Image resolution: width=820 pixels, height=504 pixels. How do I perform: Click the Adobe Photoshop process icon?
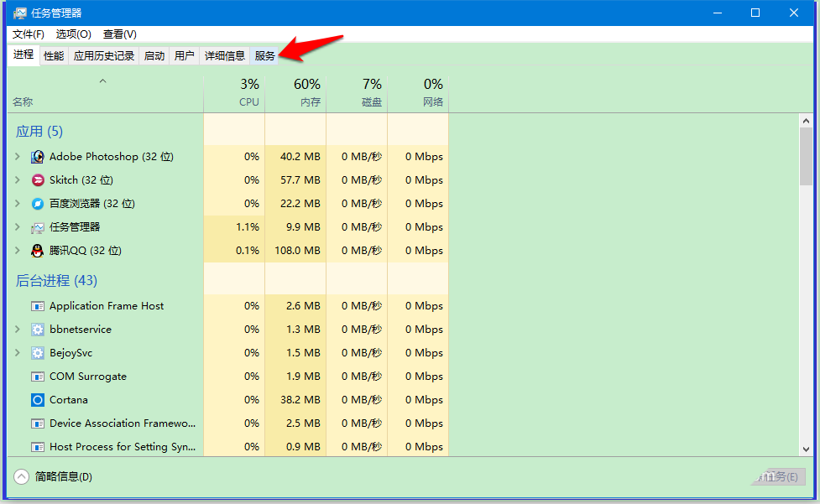38,156
